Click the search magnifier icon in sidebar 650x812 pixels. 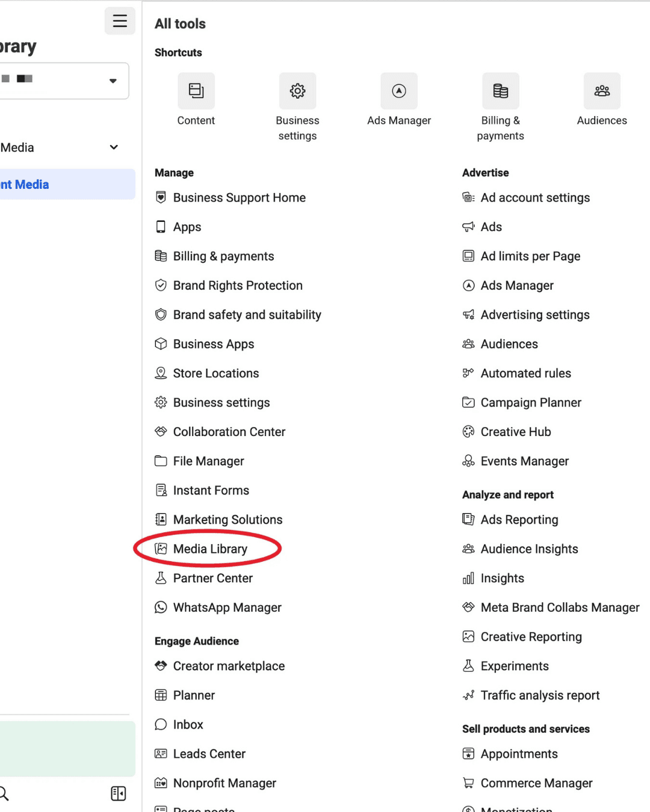pos(3,793)
